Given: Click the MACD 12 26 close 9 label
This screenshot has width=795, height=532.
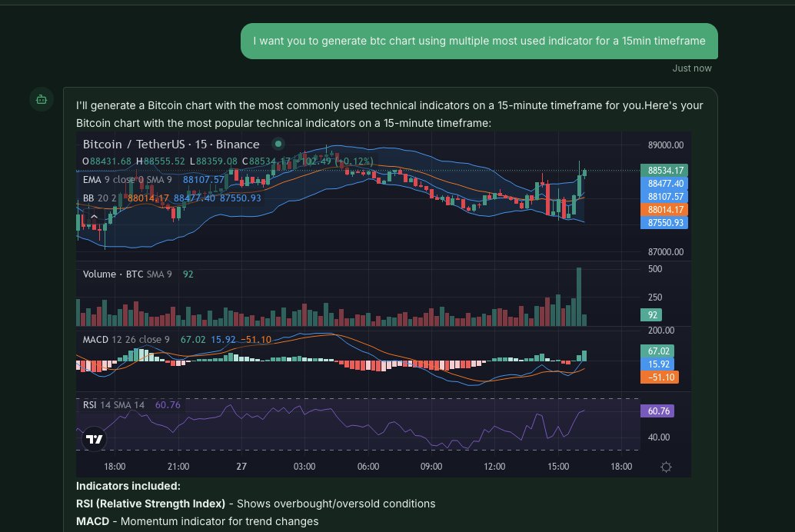Looking at the screenshot, I should pos(126,339).
